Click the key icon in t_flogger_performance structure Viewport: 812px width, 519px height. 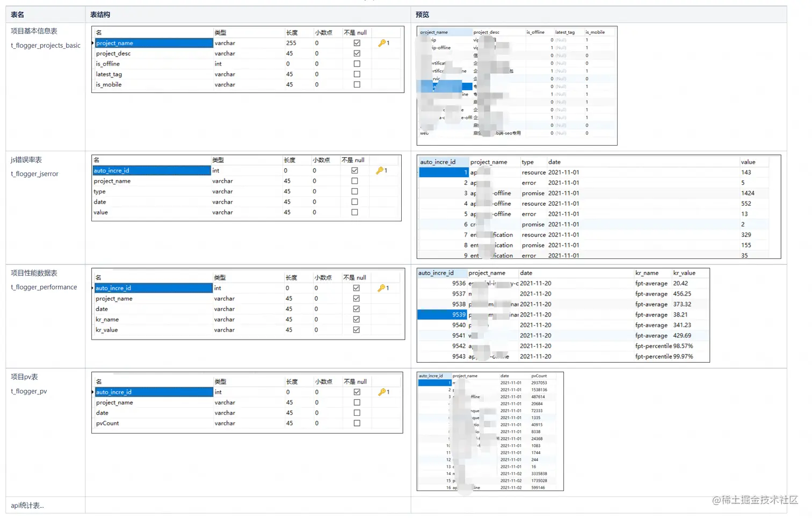pos(381,288)
